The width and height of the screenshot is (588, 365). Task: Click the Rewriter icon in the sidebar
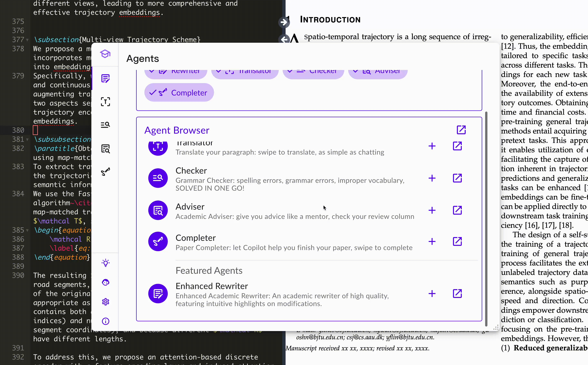(105, 78)
